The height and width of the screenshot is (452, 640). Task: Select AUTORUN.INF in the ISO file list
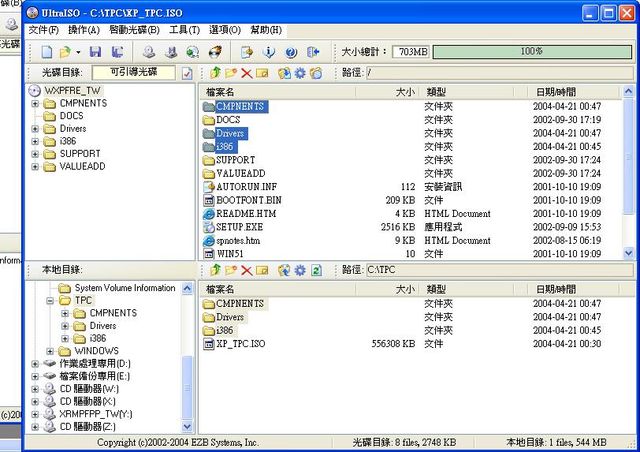(247, 187)
